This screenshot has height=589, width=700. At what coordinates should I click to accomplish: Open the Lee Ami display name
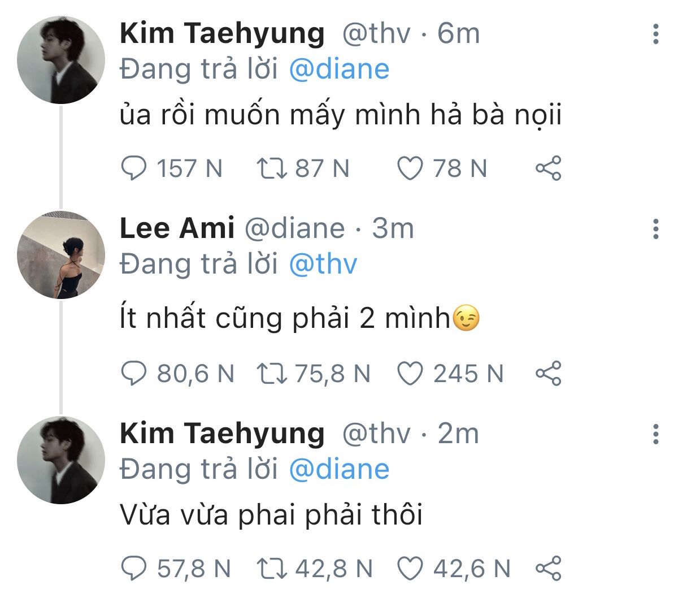click(x=177, y=228)
